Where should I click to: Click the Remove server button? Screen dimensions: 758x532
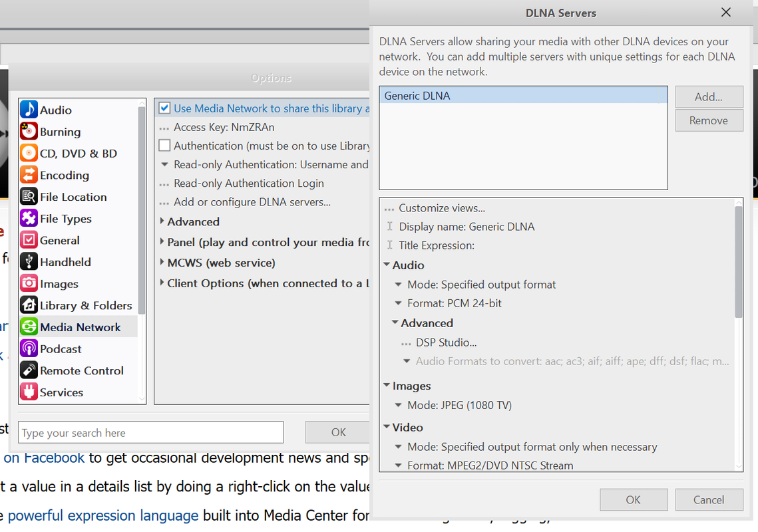(x=709, y=120)
